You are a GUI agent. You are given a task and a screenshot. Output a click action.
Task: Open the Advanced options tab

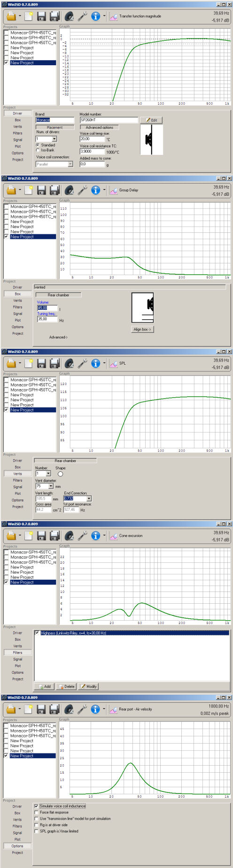[x=99, y=127]
